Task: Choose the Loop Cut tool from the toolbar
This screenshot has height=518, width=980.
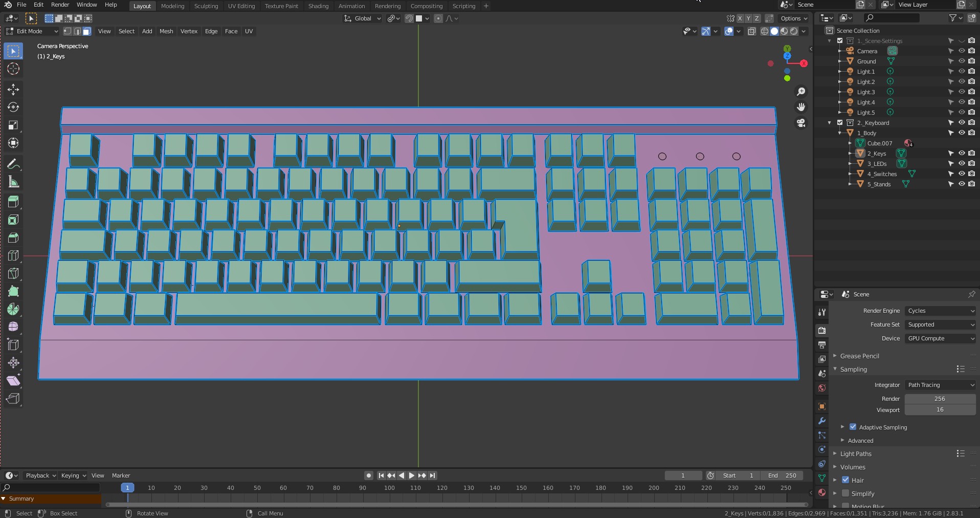Action: (13, 255)
